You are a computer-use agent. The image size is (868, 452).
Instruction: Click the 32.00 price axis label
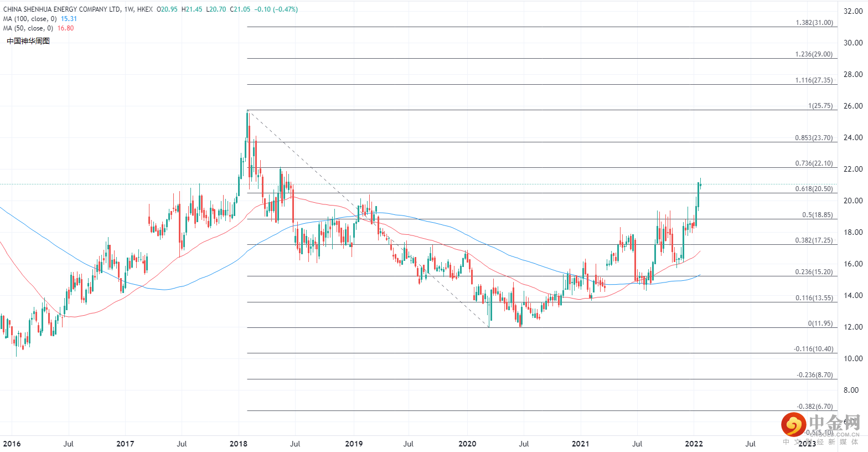(853, 11)
